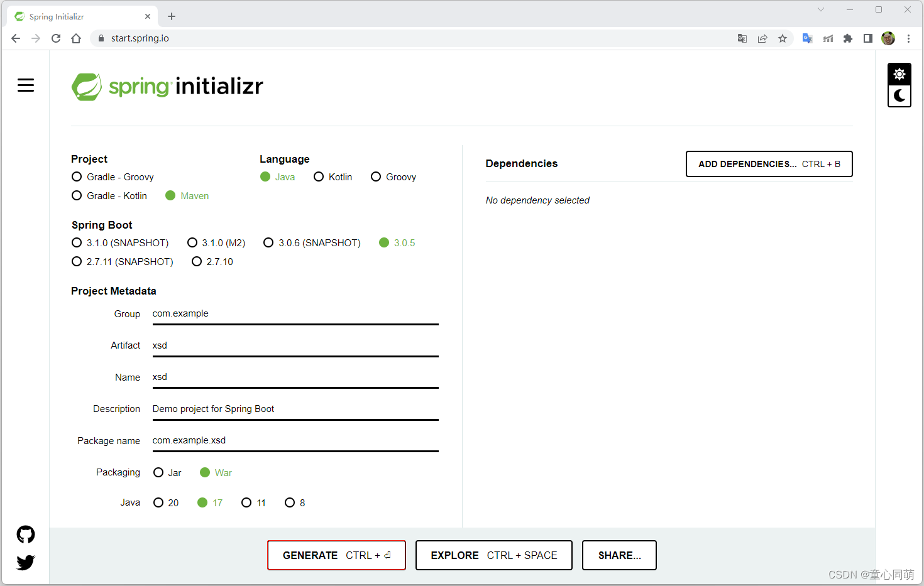Open the tab search chevron
Screen dimensions: 924x586
821,9
